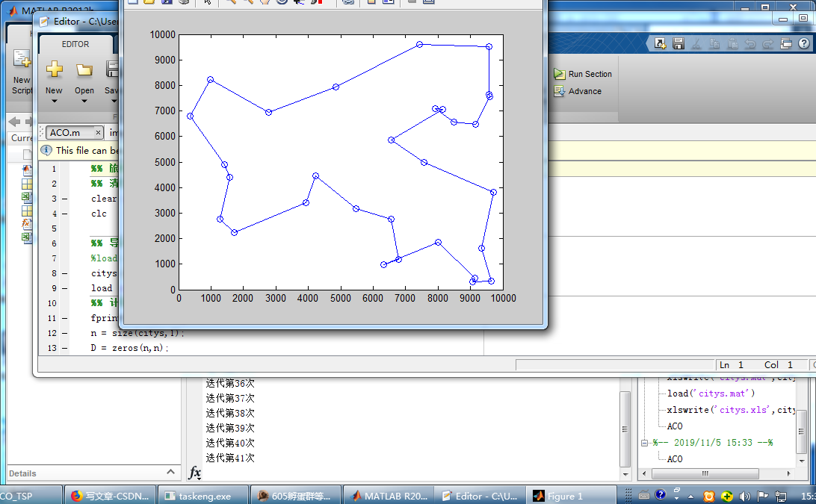
Task: Click the Col 1 status bar field
Action: (x=779, y=364)
